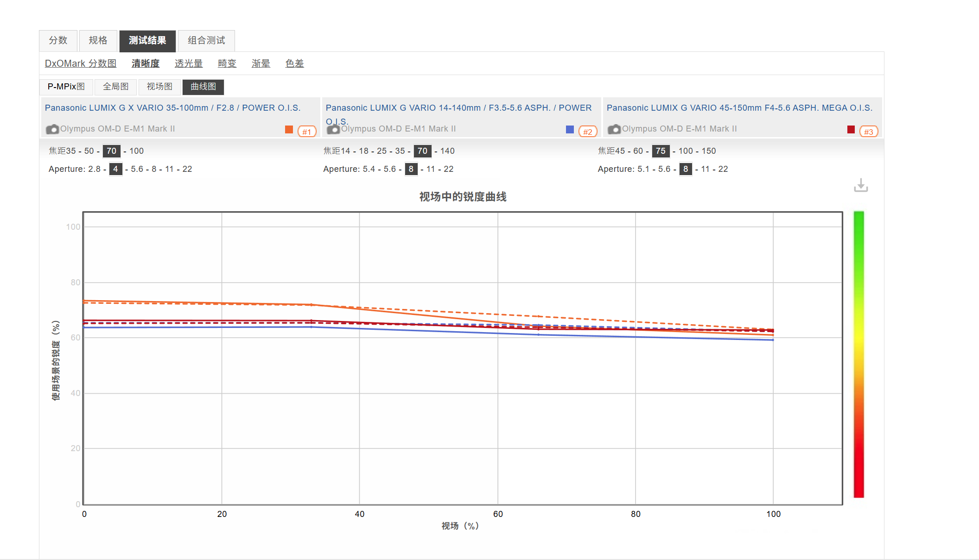Select focal length 70 for lens #1
Image resolution: width=979 pixels, height=560 pixels.
pyautogui.click(x=112, y=151)
